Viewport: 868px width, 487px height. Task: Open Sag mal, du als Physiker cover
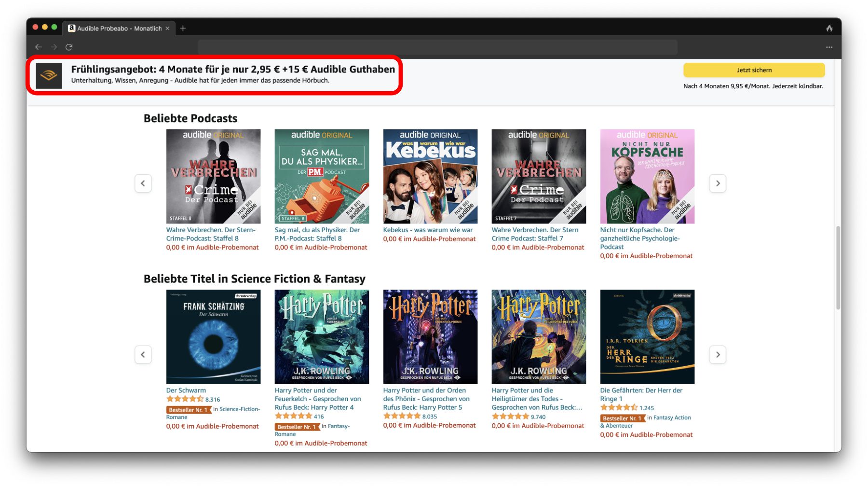tap(322, 176)
